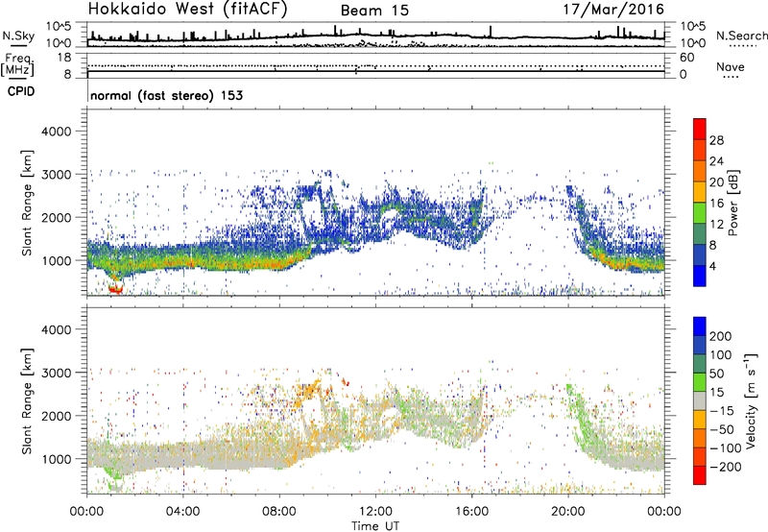Click the "Time UT" axis title
Viewport: 768px width, 532px height.
tap(375, 525)
